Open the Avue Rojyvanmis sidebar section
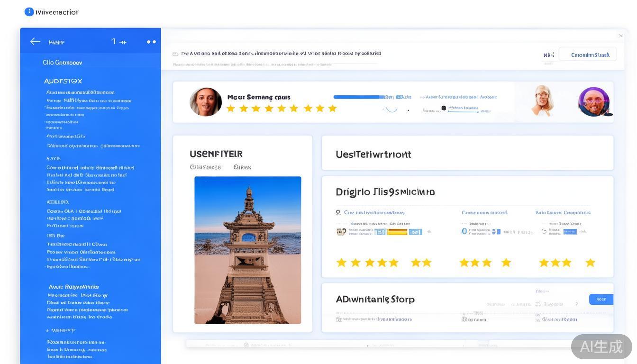Image resolution: width=637 pixels, height=364 pixels. tap(73, 287)
